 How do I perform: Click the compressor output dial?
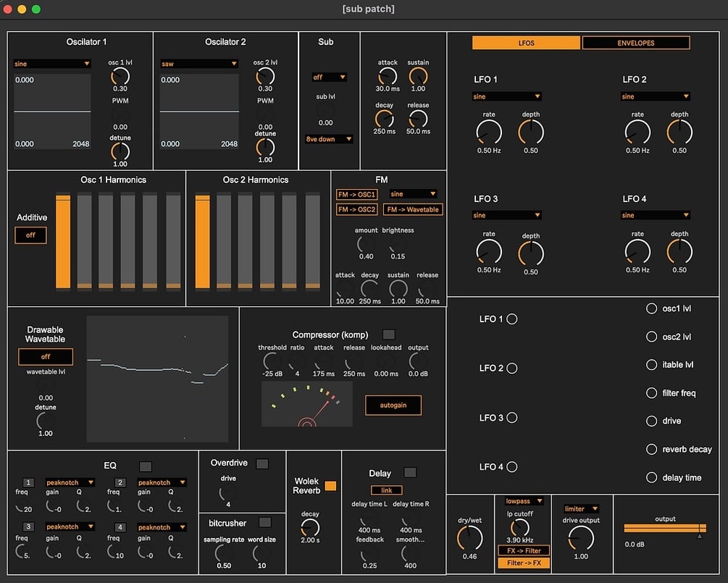418,361
